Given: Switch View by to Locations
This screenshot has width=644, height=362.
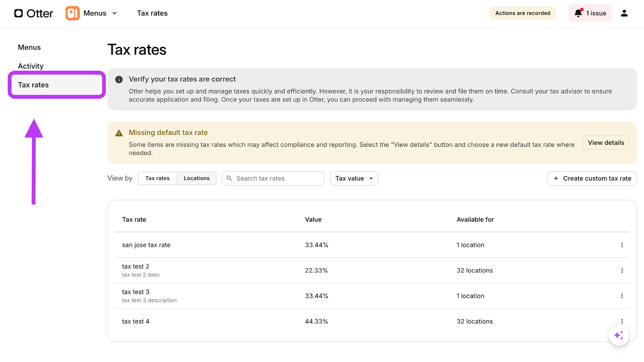Looking at the screenshot, I should (196, 178).
